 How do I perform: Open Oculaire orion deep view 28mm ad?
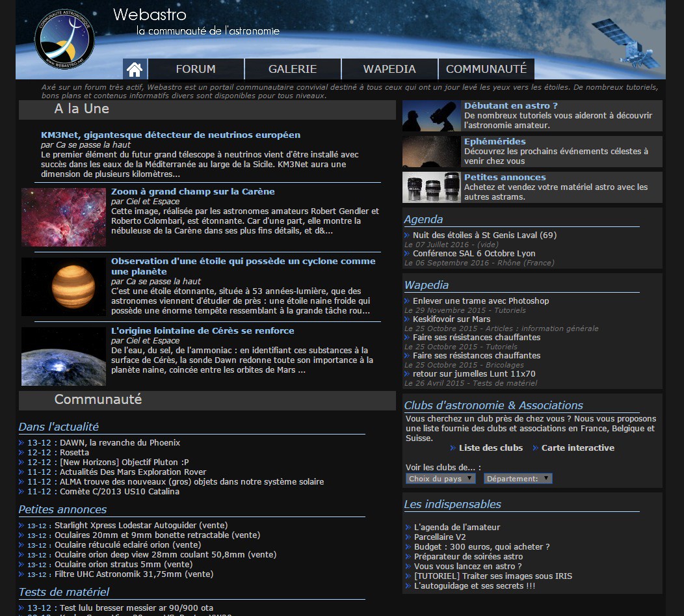click(165, 554)
